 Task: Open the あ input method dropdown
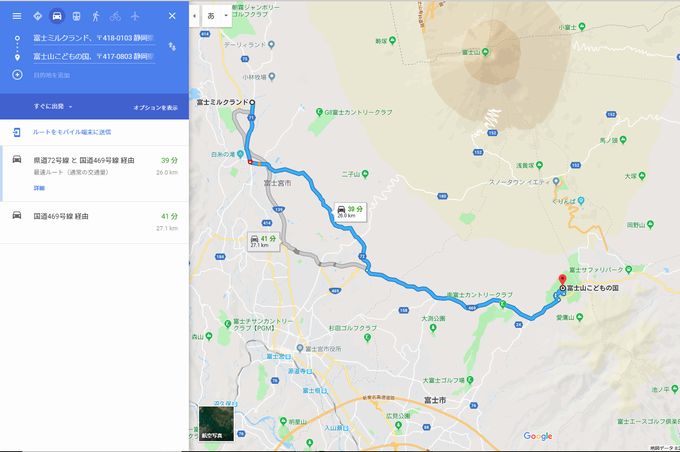217,16
